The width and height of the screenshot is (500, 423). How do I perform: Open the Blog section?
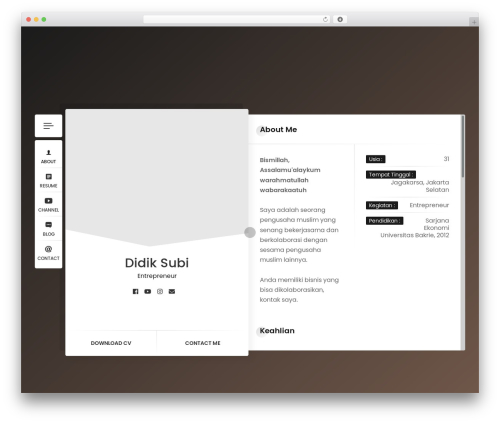click(48, 229)
